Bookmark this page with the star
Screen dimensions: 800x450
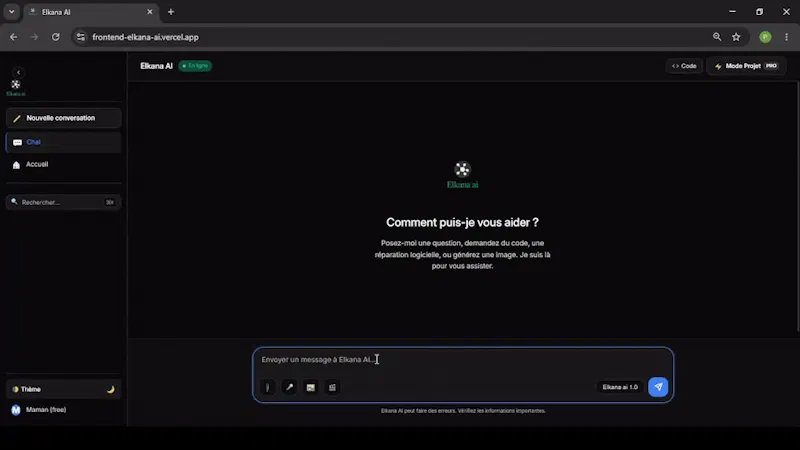tap(736, 37)
